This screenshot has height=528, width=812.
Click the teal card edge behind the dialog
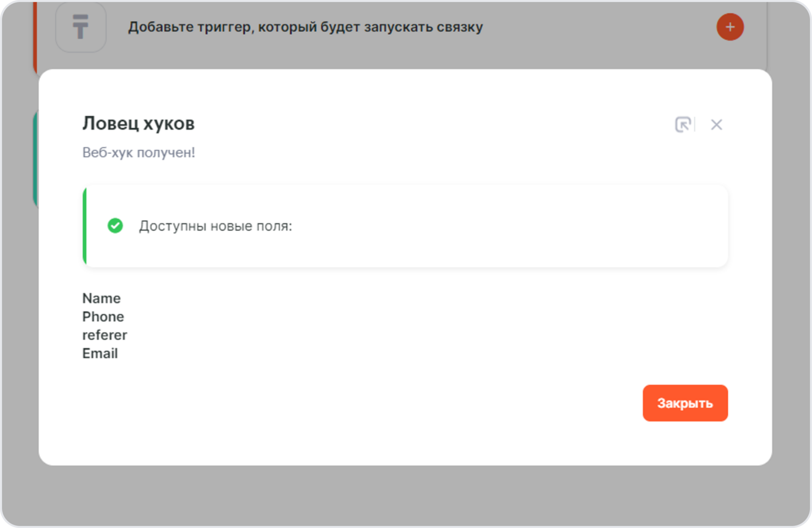(x=35, y=157)
